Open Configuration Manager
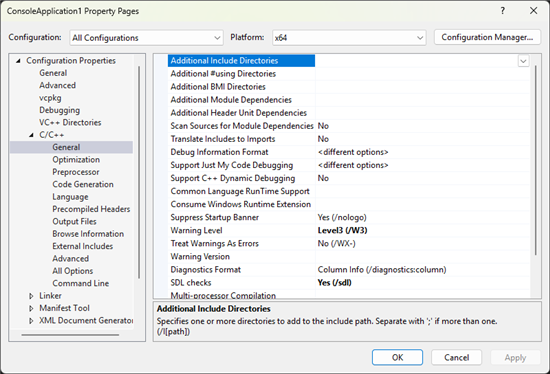This screenshot has width=550, height=374. click(487, 37)
